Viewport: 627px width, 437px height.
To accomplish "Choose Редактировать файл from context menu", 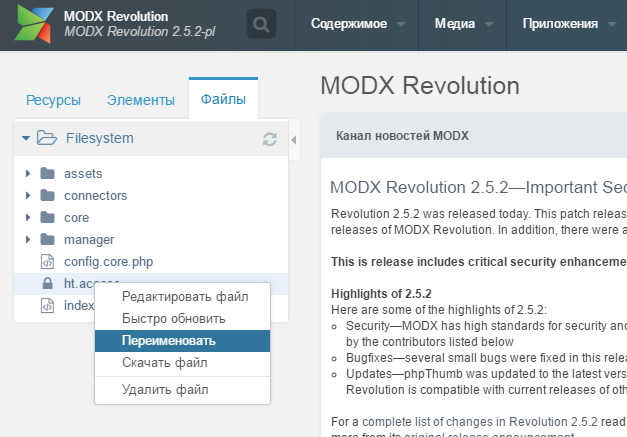I will point(182,297).
